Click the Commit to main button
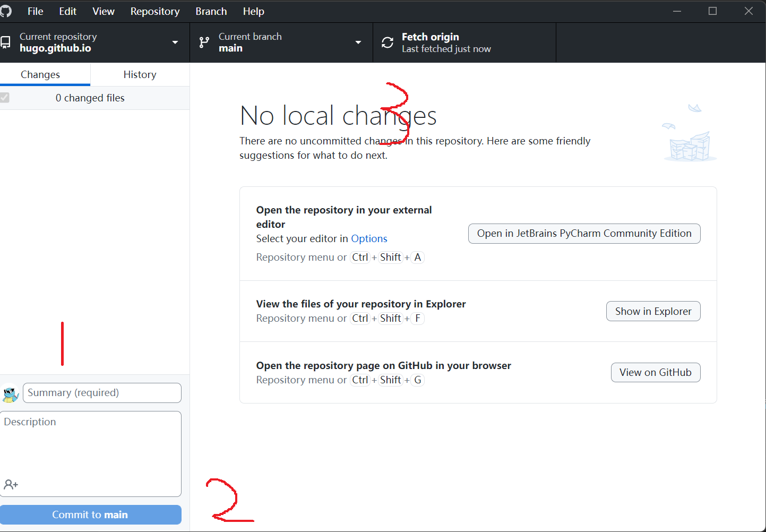This screenshot has height=532, width=766. [x=90, y=514]
